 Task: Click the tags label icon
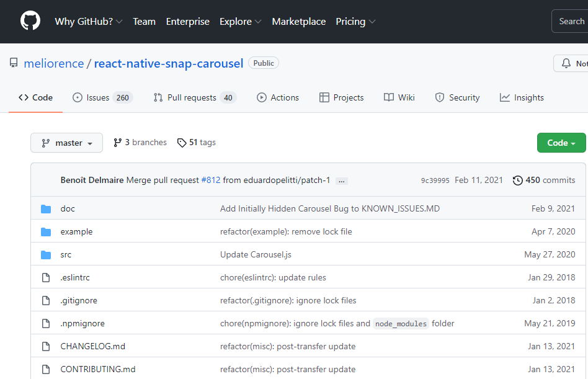pyautogui.click(x=182, y=143)
